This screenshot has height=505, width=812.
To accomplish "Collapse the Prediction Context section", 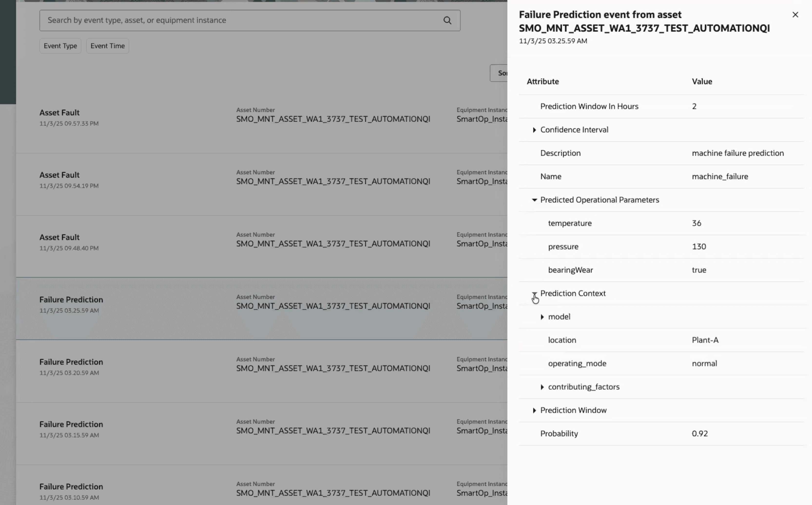I will click(534, 294).
